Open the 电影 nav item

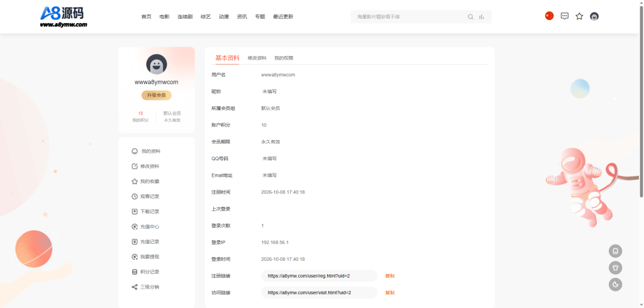(x=164, y=17)
